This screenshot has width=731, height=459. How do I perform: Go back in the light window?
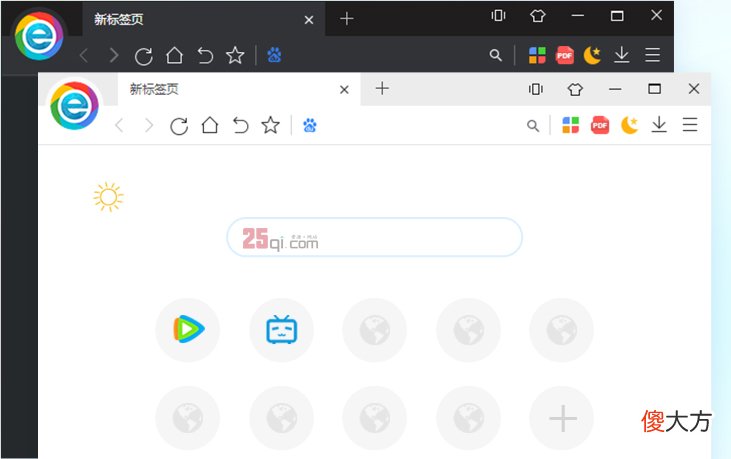pyautogui.click(x=119, y=125)
